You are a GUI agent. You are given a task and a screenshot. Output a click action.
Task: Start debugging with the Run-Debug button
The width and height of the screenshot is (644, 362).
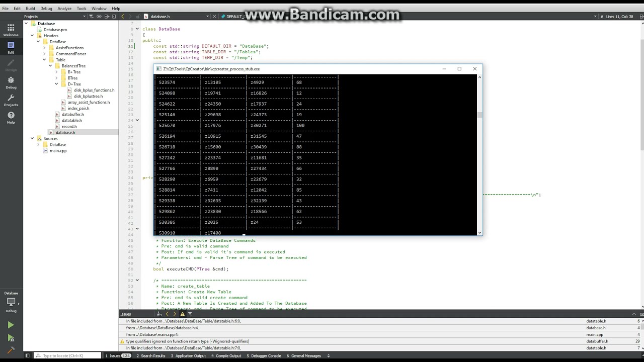tap(11, 338)
